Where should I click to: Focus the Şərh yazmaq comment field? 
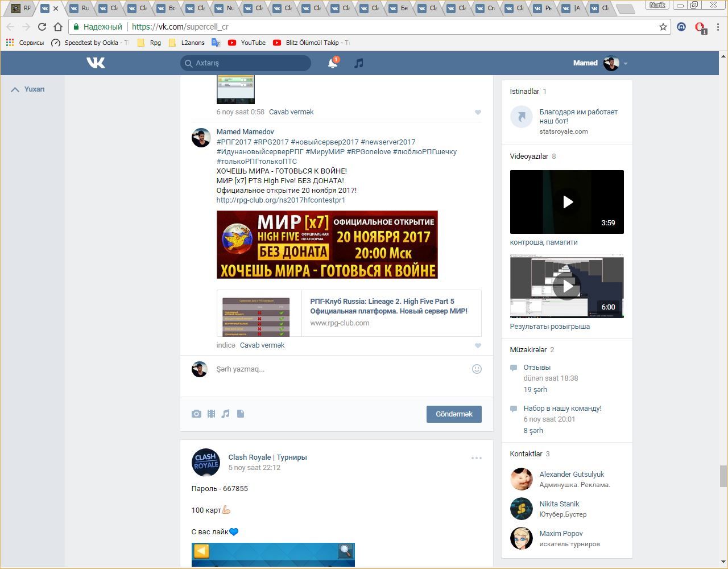[341, 369]
